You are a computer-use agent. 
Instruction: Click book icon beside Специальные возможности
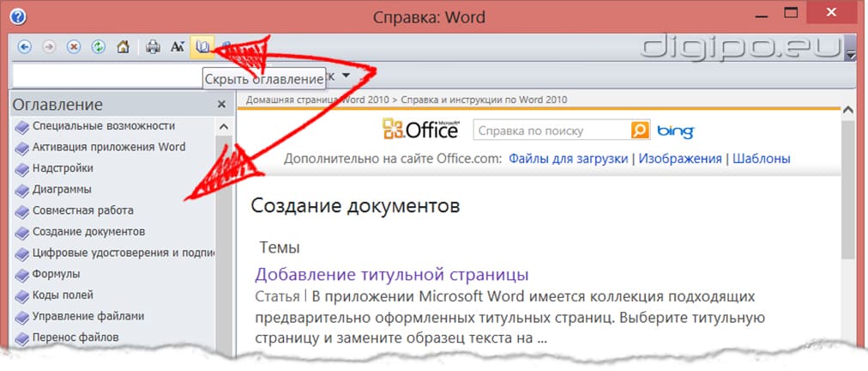(21, 128)
